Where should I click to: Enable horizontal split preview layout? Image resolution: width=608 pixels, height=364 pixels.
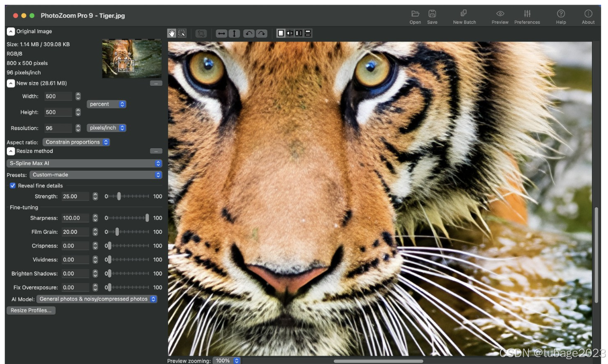308,33
